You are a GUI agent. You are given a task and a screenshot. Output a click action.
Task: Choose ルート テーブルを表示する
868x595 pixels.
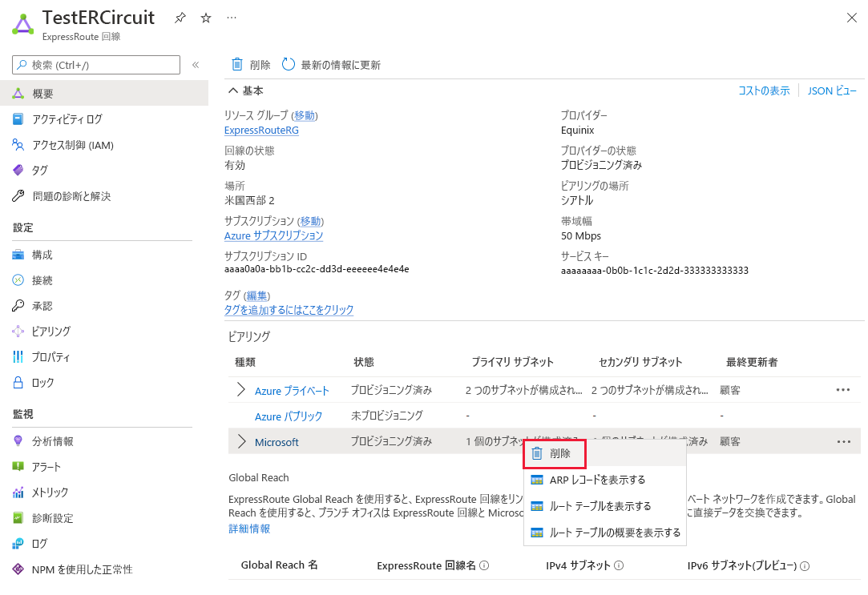coord(604,506)
